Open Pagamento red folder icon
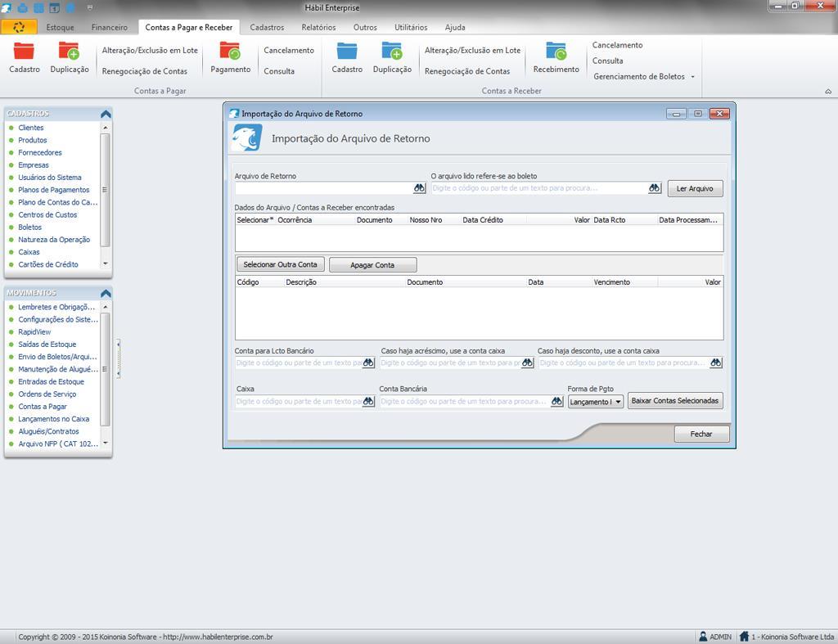 pyautogui.click(x=230, y=52)
